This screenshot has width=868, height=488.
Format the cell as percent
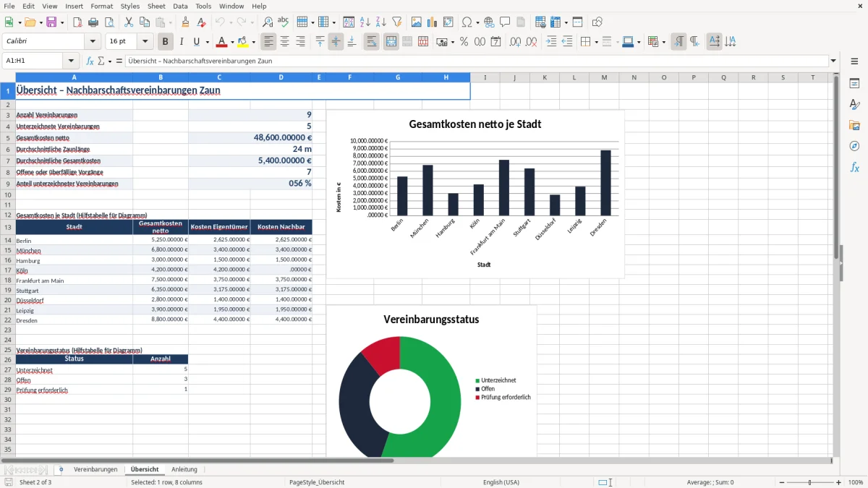[464, 42]
